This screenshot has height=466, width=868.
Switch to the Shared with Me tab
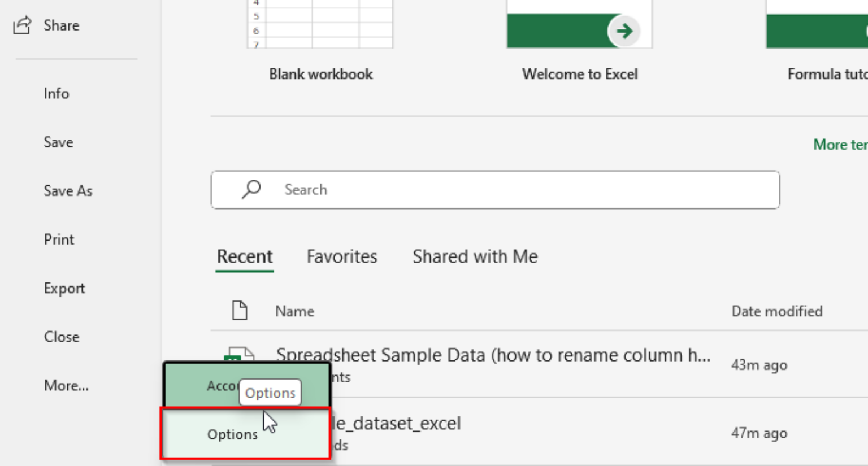(x=475, y=256)
